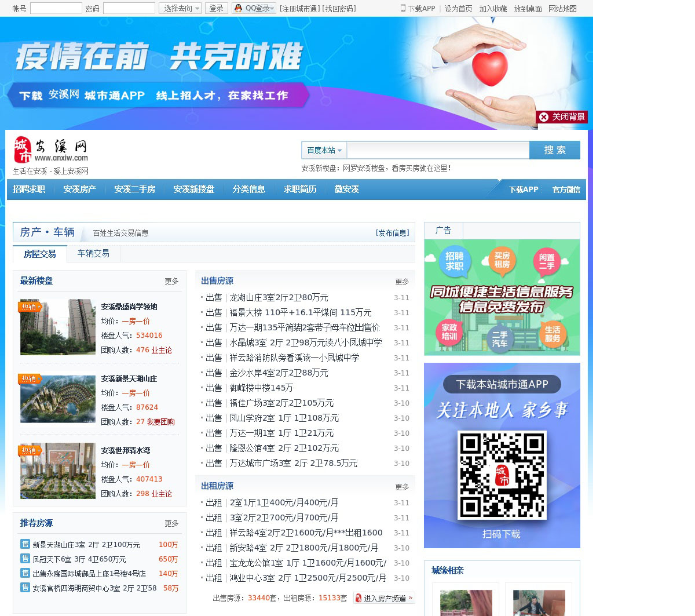695x616 pixels.
Task: Open the 生活服务 bubble in the ad
Action: 553,334
